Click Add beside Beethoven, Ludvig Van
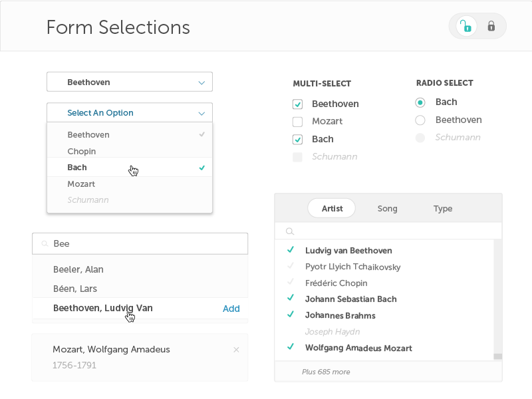 [231, 308]
